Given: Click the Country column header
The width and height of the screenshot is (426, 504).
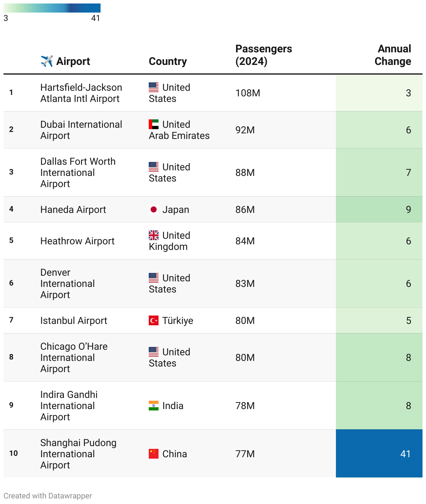Looking at the screenshot, I should click(x=168, y=61).
